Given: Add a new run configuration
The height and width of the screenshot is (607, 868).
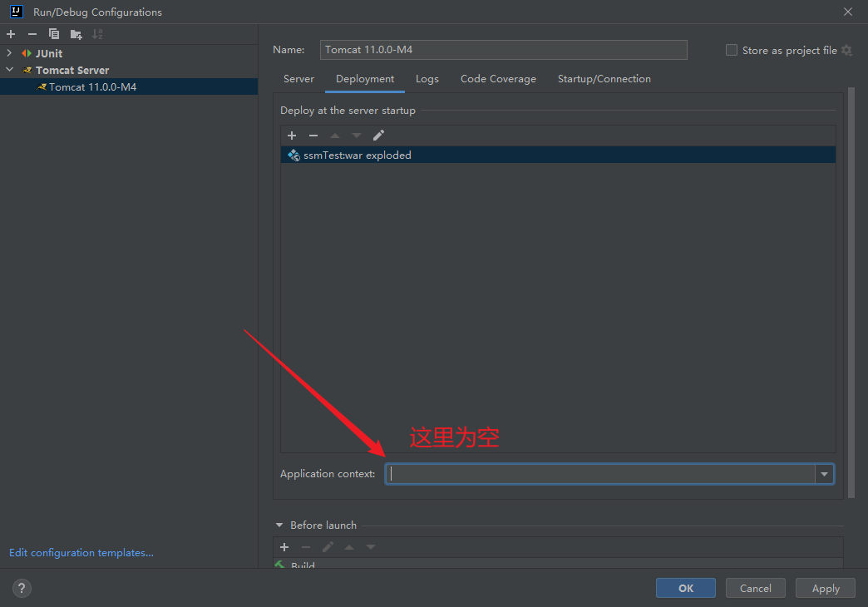Looking at the screenshot, I should (11, 34).
